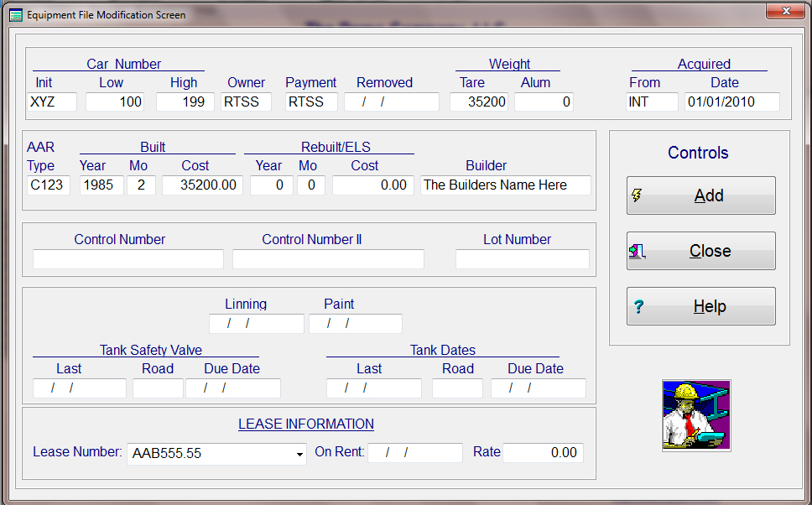This screenshot has width=812, height=505.
Task: Click the Init field containing XYZ
Action: (x=52, y=102)
